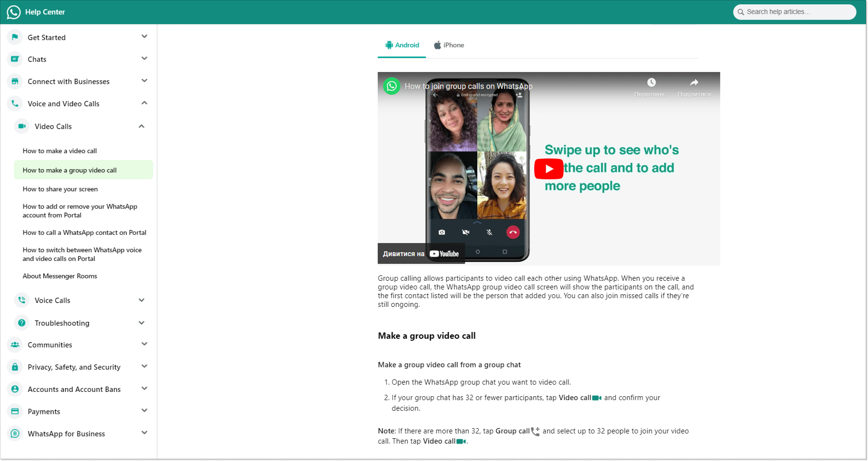Screen dimensions: 868x461
Task: Click the Privacy, Safety, and Security lock icon
Action: click(x=15, y=367)
